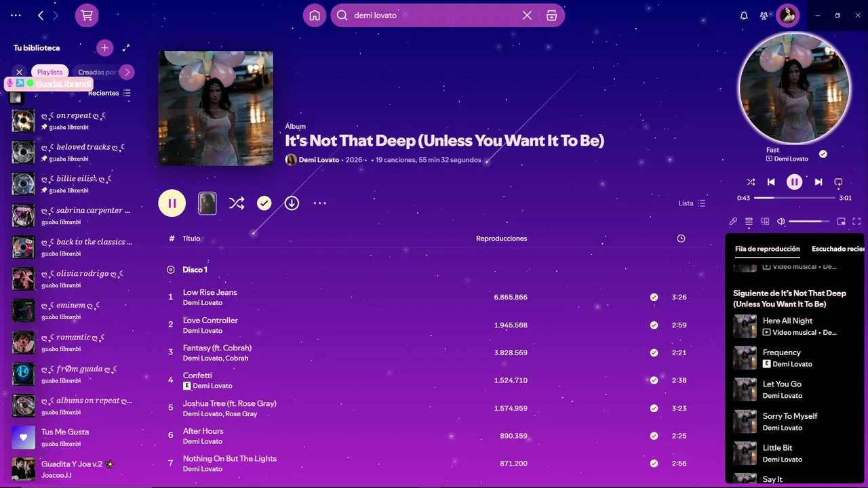Open lyrics with the microphone icon
The height and width of the screenshot is (488, 868).
coord(733,221)
